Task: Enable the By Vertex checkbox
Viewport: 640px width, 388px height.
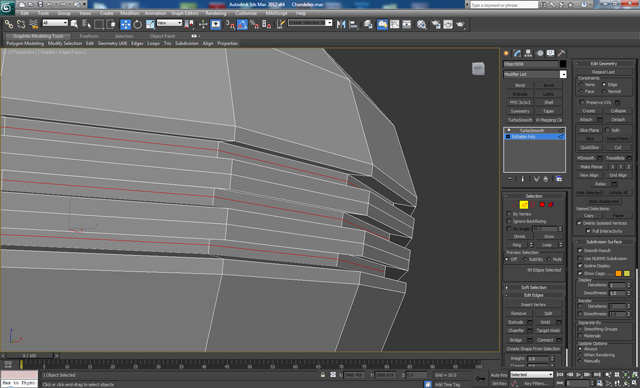Action: click(x=509, y=214)
